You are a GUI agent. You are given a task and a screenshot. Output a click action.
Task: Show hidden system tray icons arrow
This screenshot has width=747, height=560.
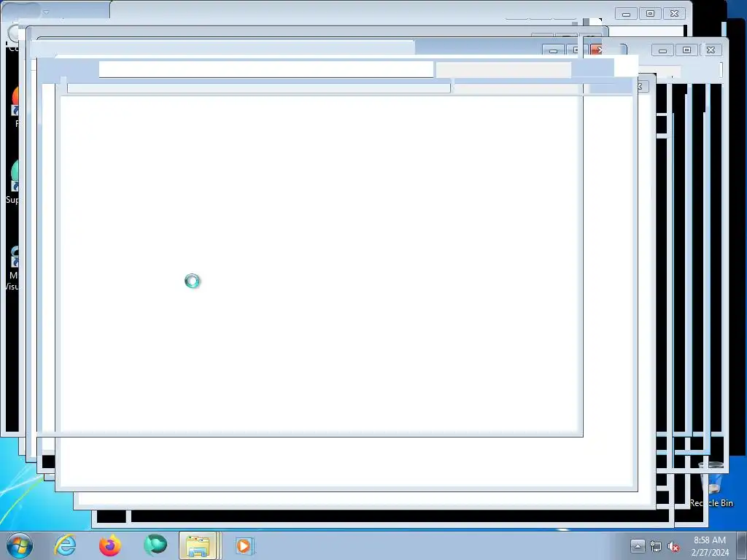tap(638, 545)
